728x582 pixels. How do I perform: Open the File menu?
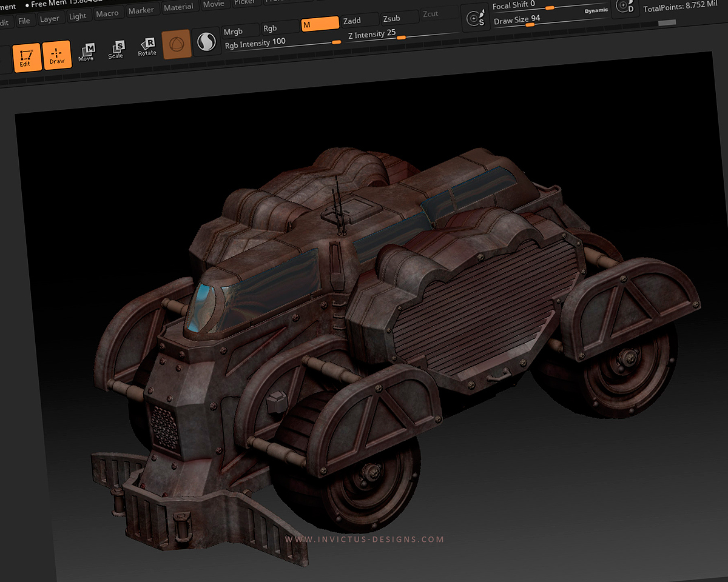pos(24,21)
